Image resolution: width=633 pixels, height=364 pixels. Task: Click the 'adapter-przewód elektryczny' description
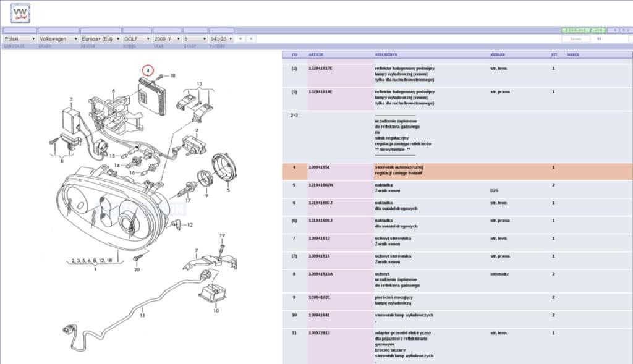tap(402, 333)
